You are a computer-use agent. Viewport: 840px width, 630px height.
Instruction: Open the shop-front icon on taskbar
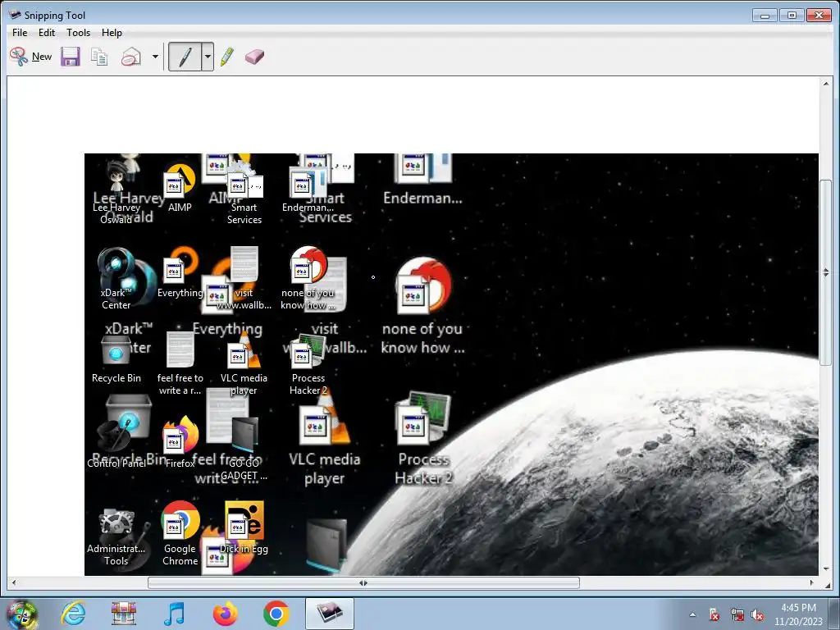click(124, 614)
